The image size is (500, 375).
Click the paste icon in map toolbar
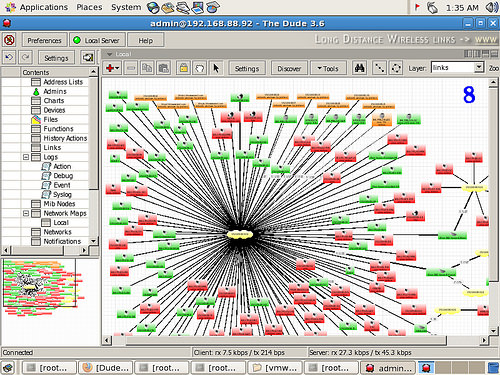point(163,68)
